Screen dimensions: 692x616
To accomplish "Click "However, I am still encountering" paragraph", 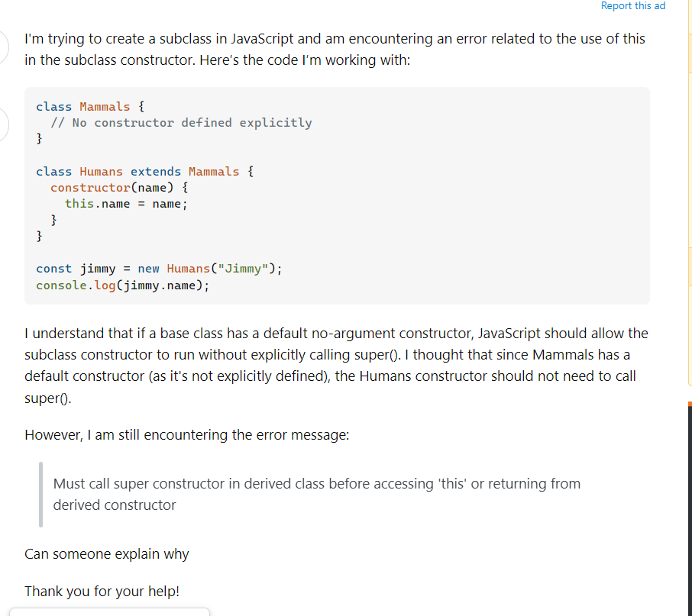I will (186, 435).
